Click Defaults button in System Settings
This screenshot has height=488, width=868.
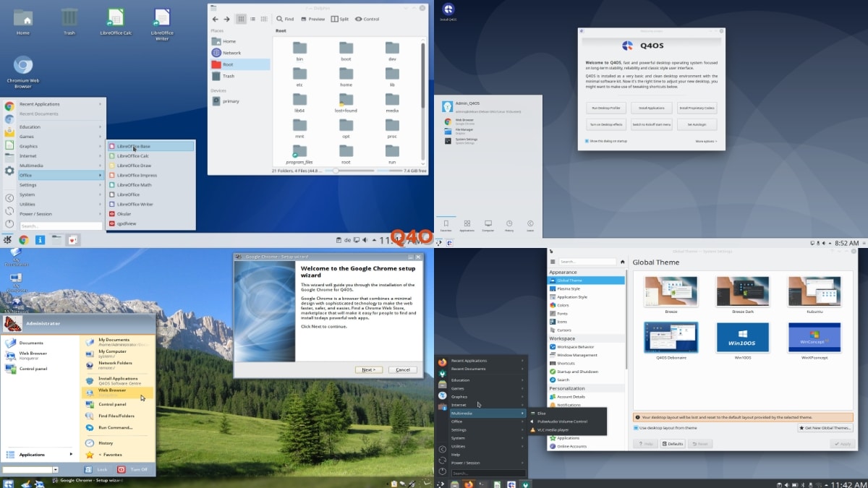673,444
